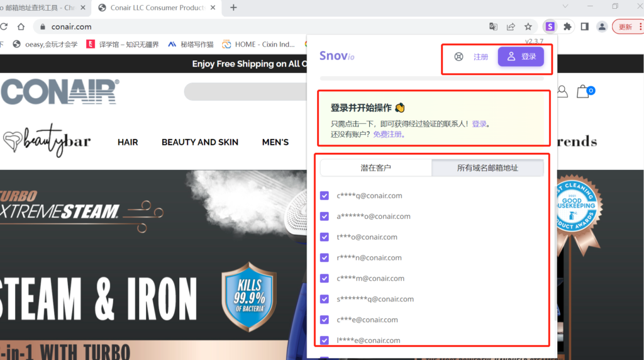
Task: Uncheck the l****e@conair.com checkbox
Action: point(325,340)
